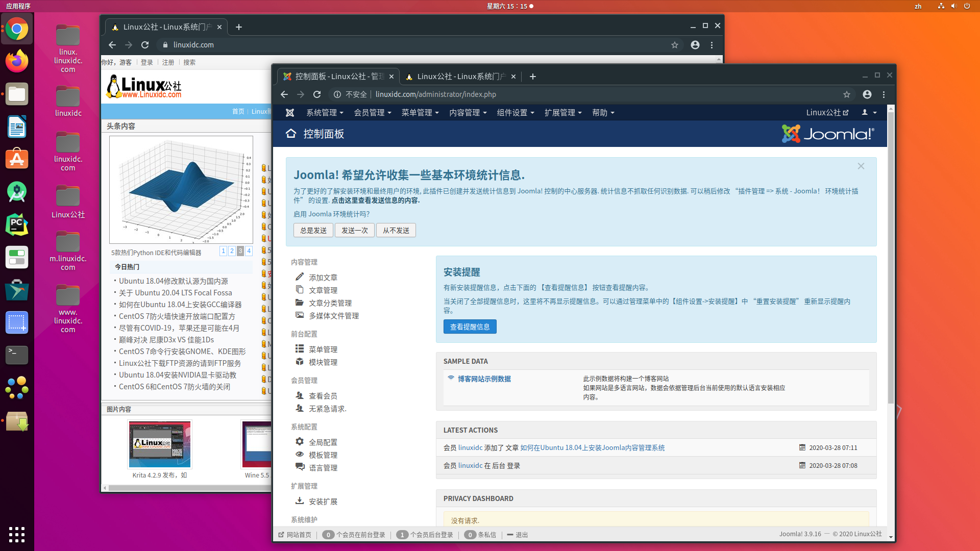Open the zh input language indicator

(x=918, y=6)
